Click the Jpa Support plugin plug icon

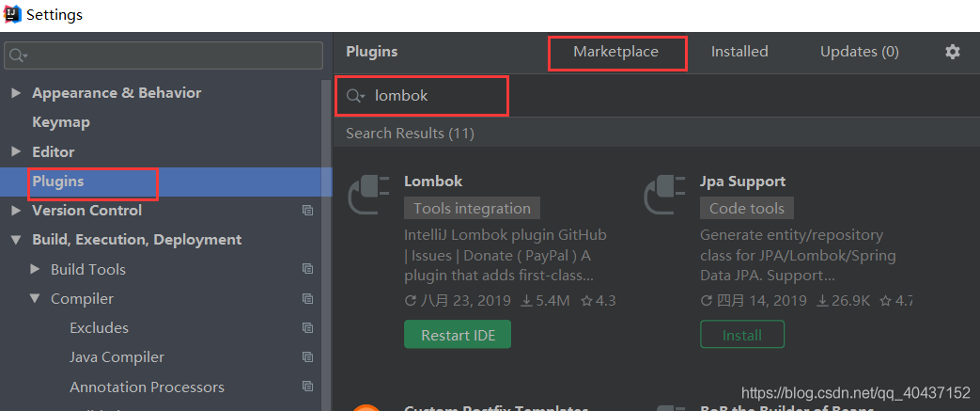[665, 195]
